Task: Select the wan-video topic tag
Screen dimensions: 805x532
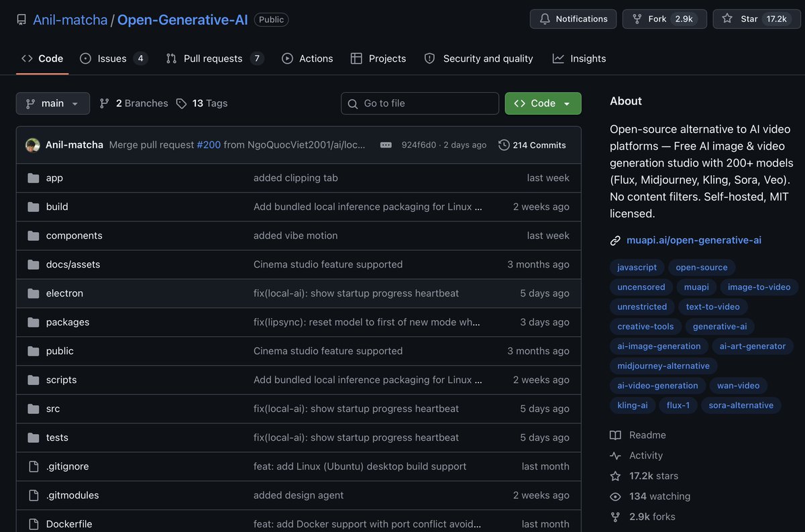Action: click(739, 385)
